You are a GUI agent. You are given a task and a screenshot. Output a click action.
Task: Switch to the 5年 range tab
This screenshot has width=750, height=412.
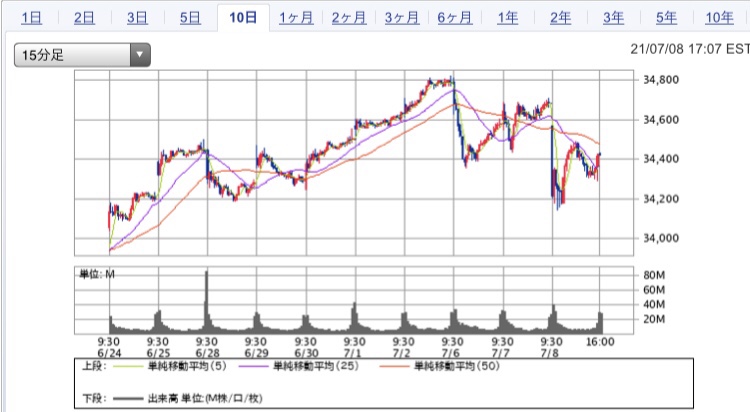666,18
